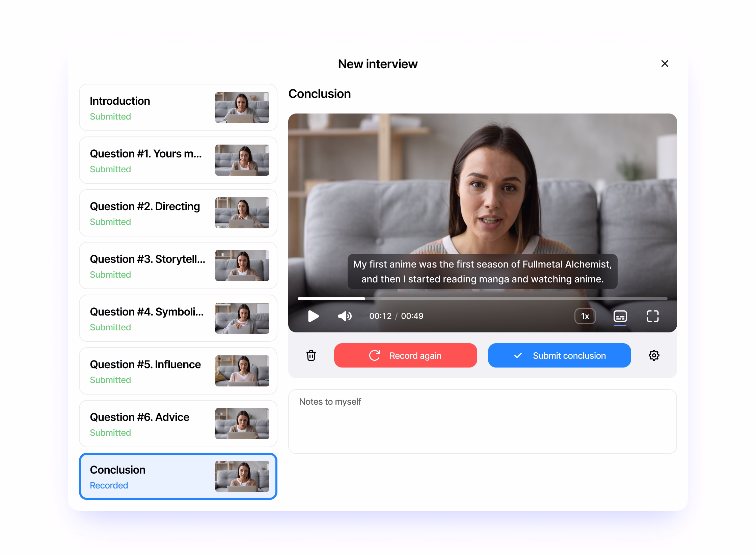Change playback speed 1x button
756x554 pixels.
pyautogui.click(x=585, y=316)
